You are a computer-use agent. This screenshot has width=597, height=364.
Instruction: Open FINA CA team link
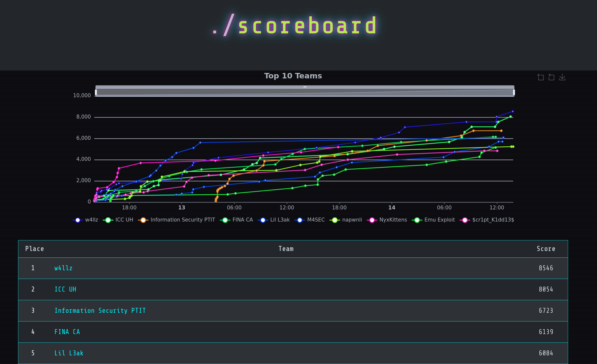click(x=67, y=332)
